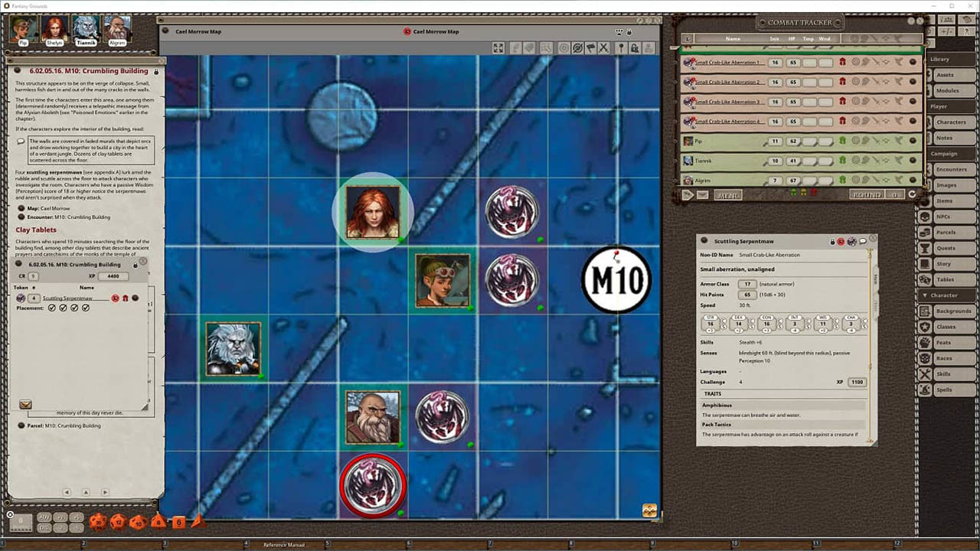Click the red-ringed Serpentmaw token on map
The height and width of the screenshot is (551, 980).
pyautogui.click(x=373, y=486)
